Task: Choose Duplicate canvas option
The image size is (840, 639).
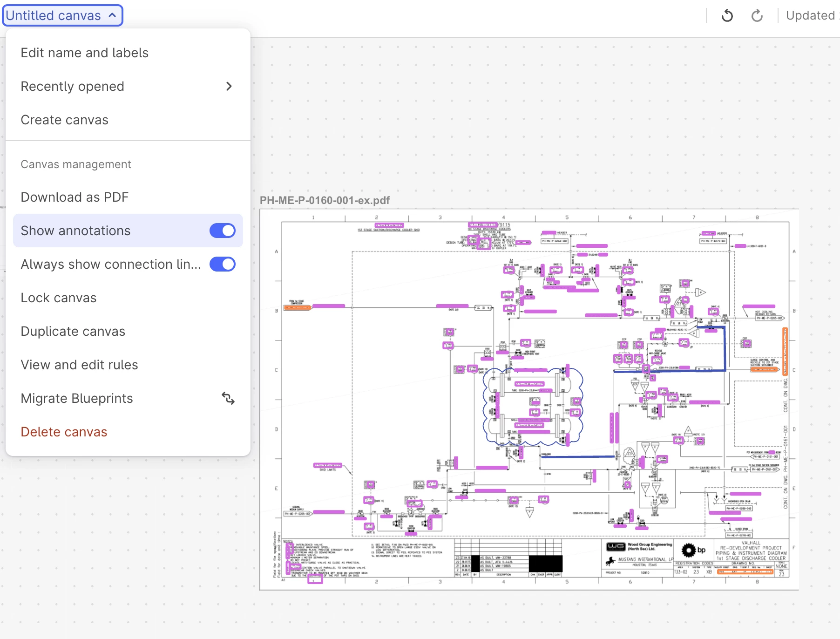Action: pyautogui.click(x=73, y=331)
